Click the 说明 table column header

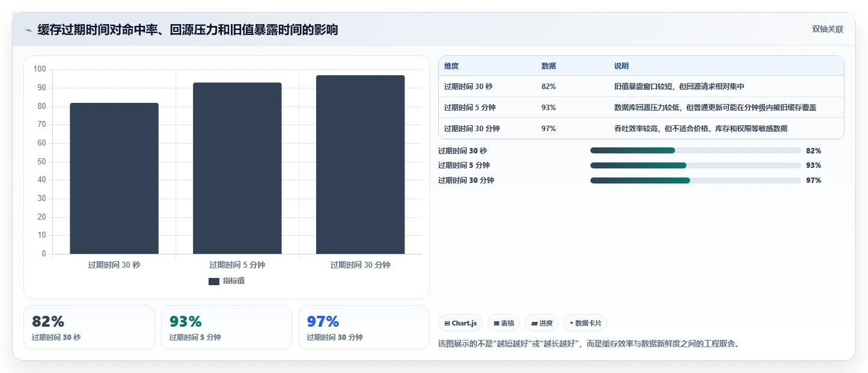point(622,66)
